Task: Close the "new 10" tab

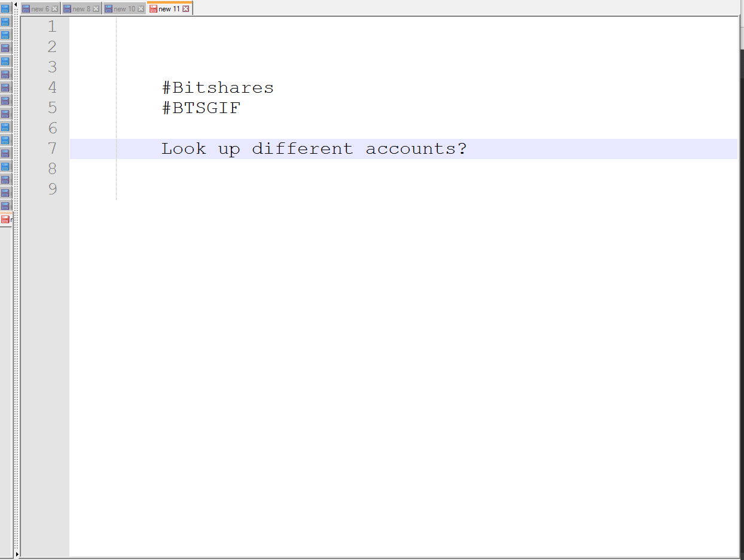Action: pos(141,9)
